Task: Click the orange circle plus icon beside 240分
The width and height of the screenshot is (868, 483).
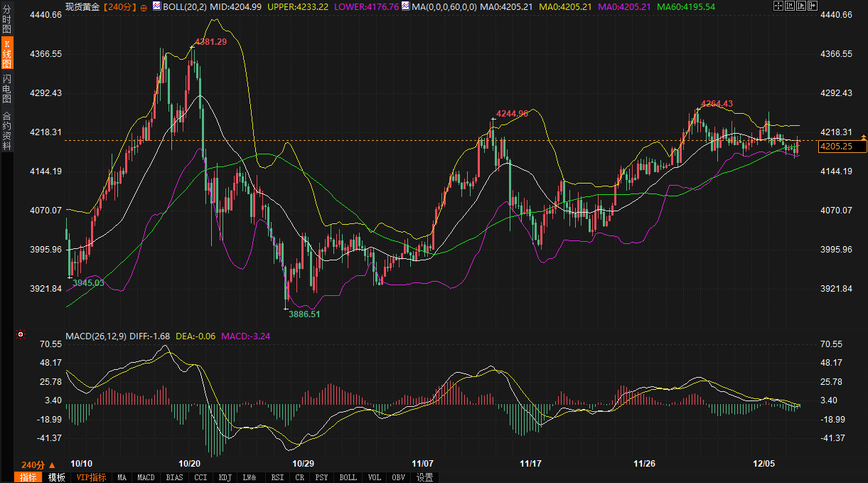Action: tap(144, 7)
